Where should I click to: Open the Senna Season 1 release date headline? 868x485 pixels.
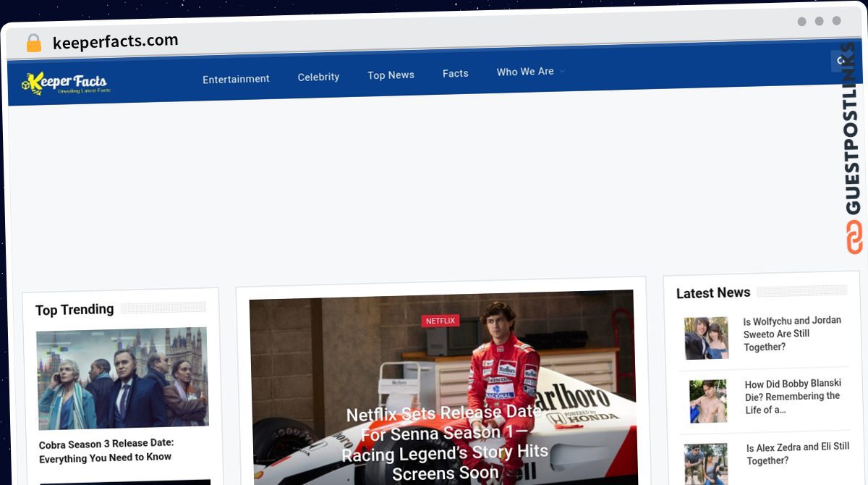point(445,443)
